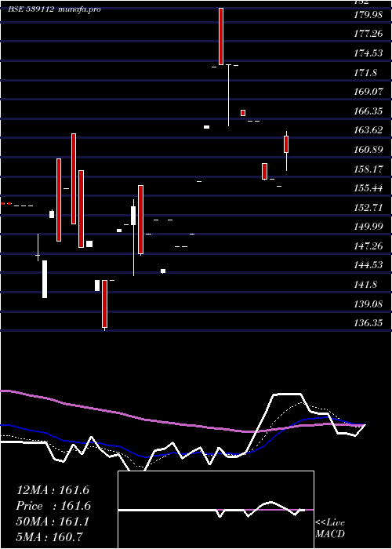Image resolution: width=392 pixels, height=549 pixels.
Task: Click the 155.44 price axis label
Action: pyautogui.click(x=368, y=188)
